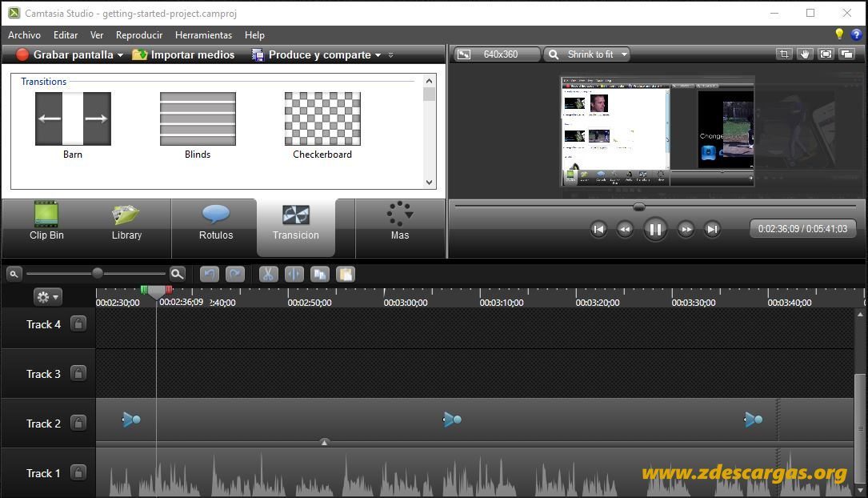The image size is (868, 498).
Task: Click Produce y comparte button
Action: (x=311, y=54)
